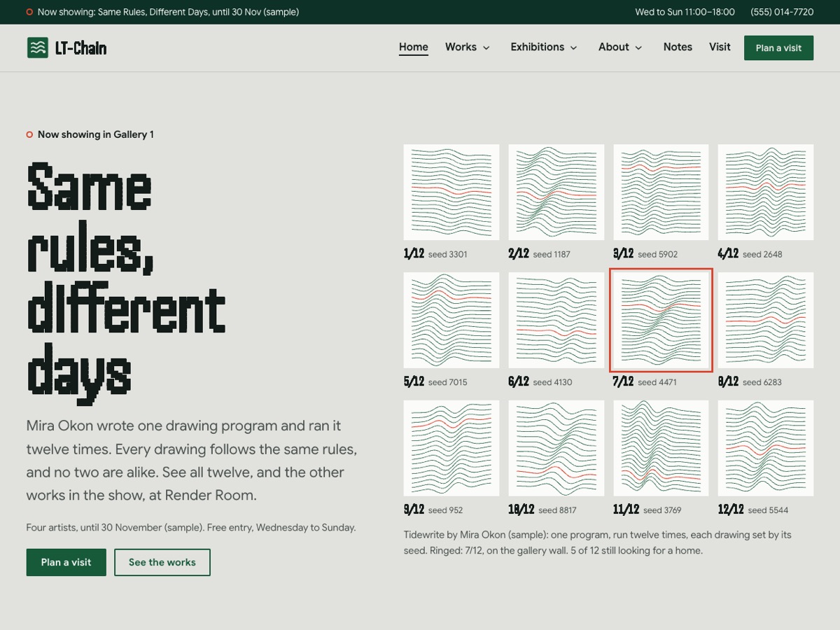
Task: Open drawing 1/12 seed 3301 thumbnail
Action: (x=451, y=192)
